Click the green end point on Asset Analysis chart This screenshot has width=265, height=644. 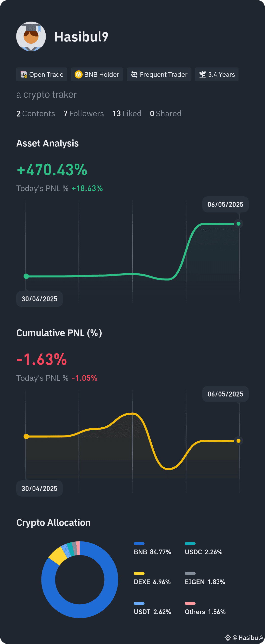pos(238,224)
